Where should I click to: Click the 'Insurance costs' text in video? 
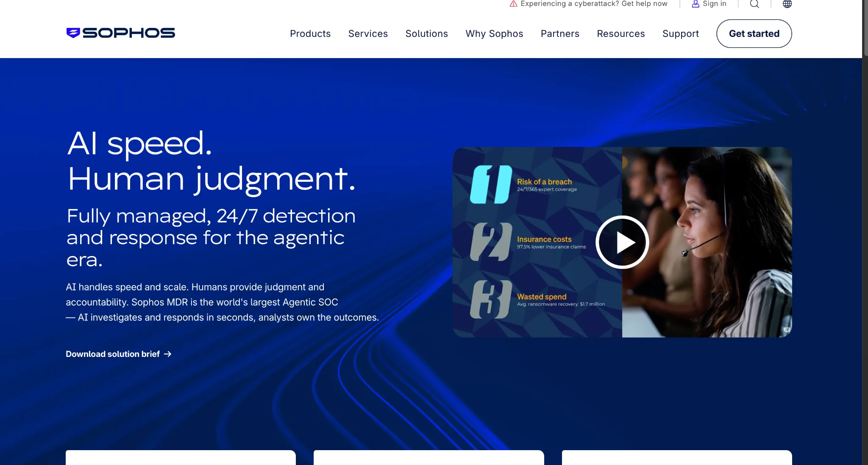544,239
